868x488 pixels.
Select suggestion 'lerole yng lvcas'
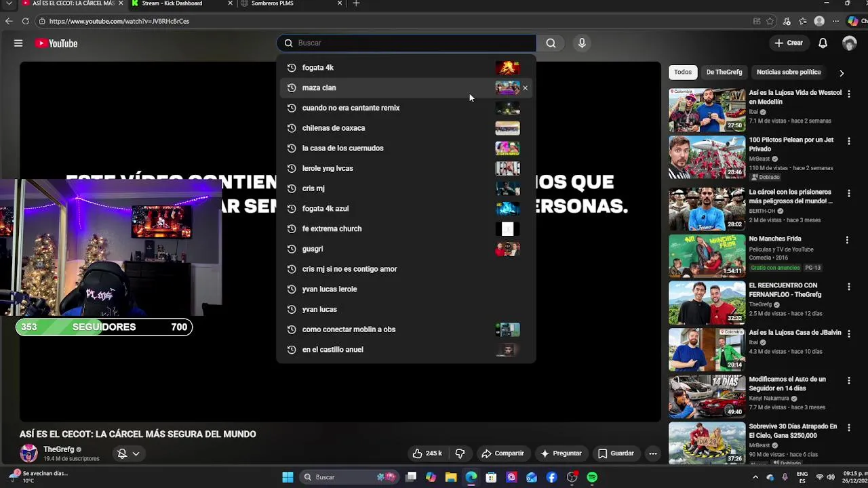[406, 168]
